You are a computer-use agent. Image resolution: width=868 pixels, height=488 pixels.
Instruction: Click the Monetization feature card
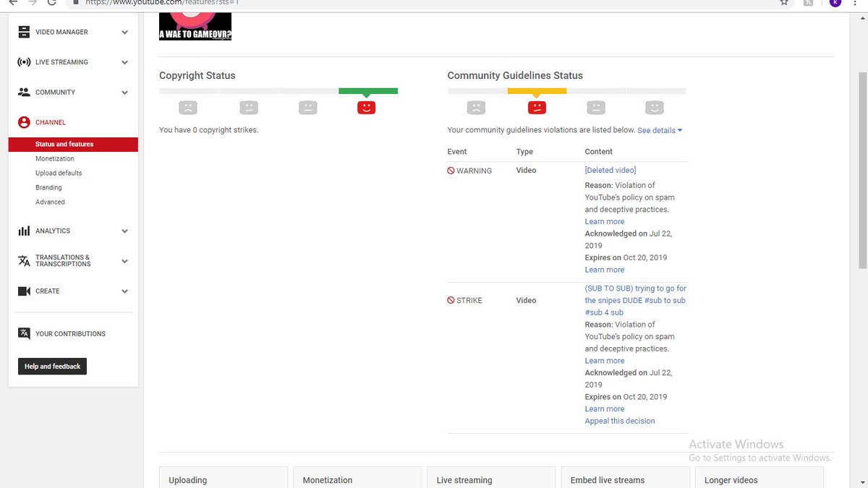click(357, 477)
